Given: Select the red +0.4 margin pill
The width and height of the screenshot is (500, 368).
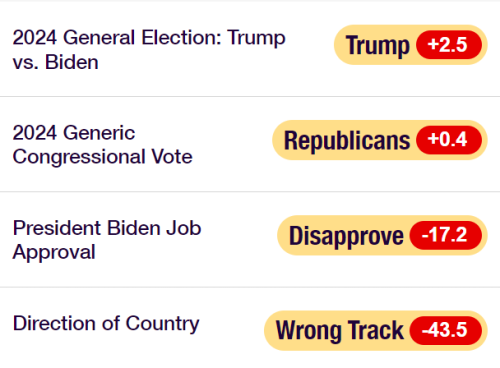Looking at the screenshot, I should pyautogui.click(x=449, y=140).
